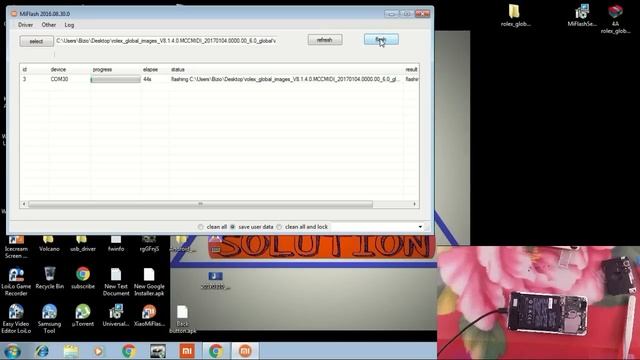The height and width of the screenshot is (360, 640).
Task: Open New Google Installer.apk file
Action: click(x=149, y=282)
